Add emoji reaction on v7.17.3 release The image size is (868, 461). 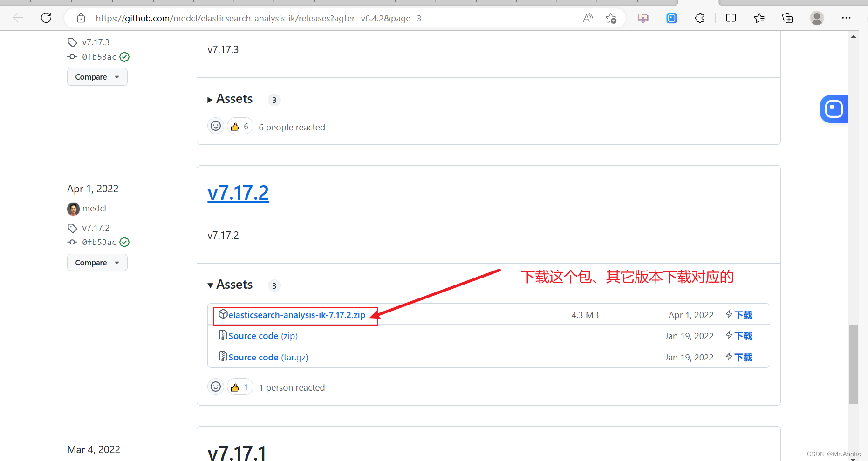click(x=216, y=126)
